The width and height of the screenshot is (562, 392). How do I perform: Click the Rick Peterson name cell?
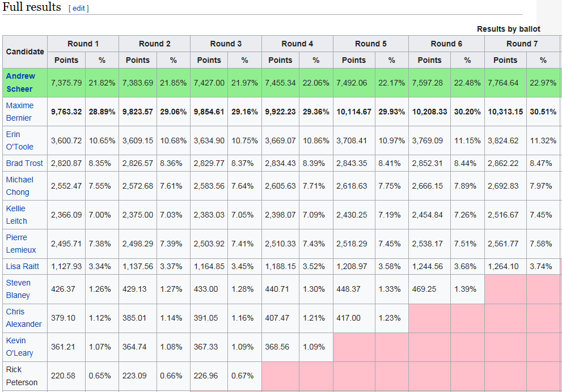point(22,376)
